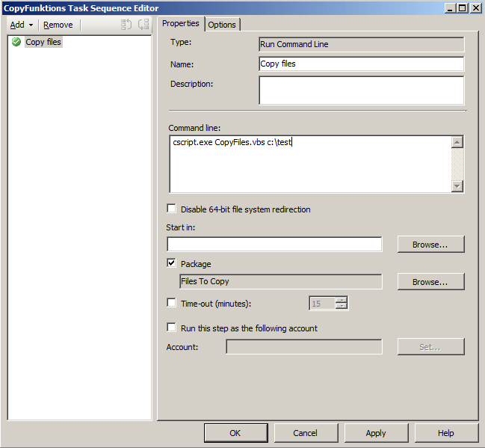Click the Set... account button
Viewport: 485px width, 448px height.
pyautogui.click(x=431, y=347)
